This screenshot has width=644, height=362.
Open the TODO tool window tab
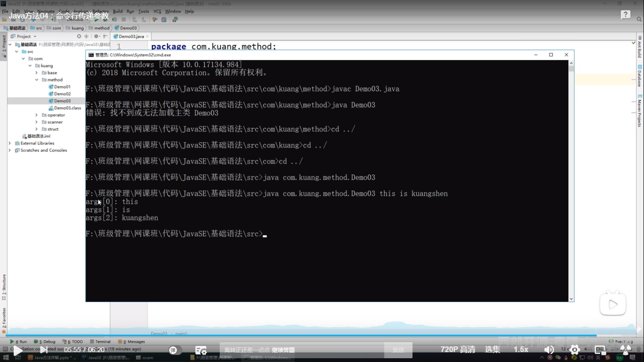(x=73, y=342)
